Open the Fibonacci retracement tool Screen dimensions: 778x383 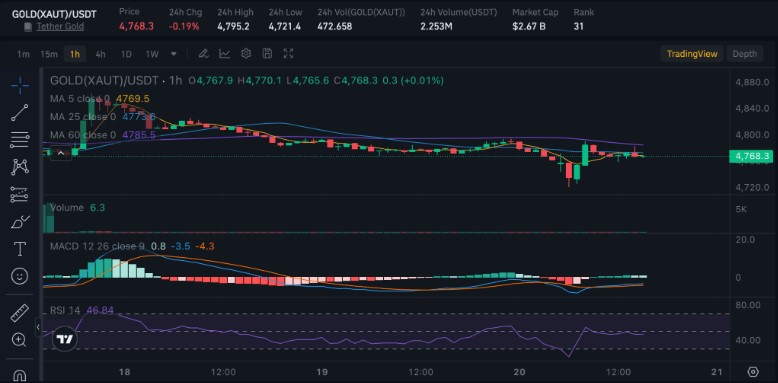click(20, 140)
